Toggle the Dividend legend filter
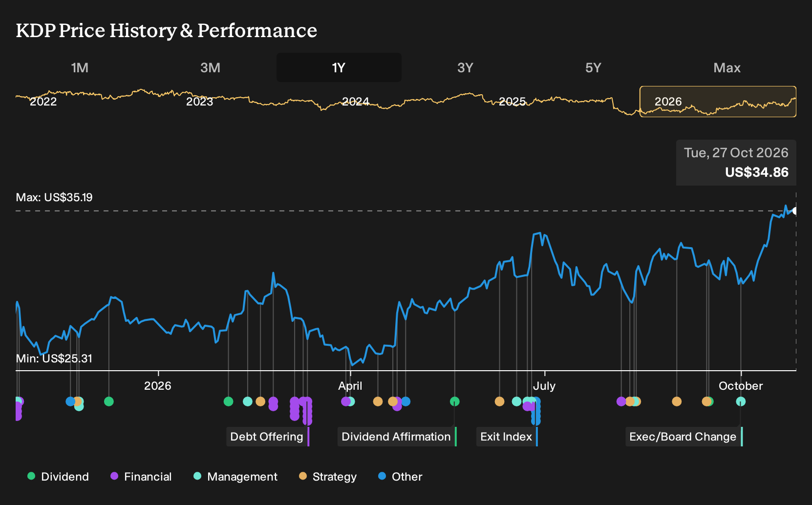This screenshot has width=812, height=505. click(58, 477)
